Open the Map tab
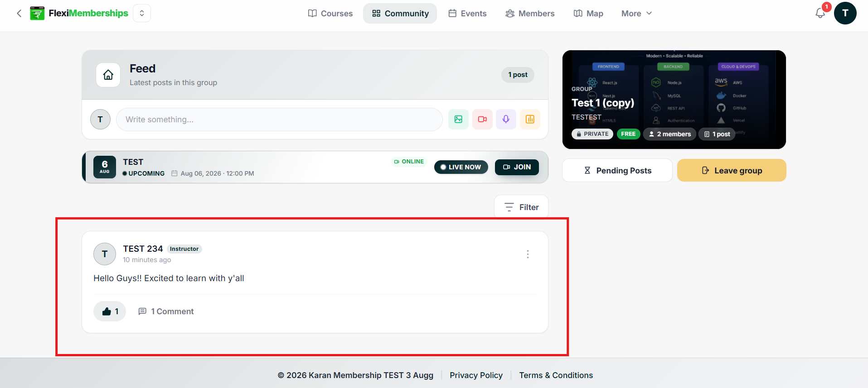The height and width of the screenshot is (388, 868). (588, 13)
